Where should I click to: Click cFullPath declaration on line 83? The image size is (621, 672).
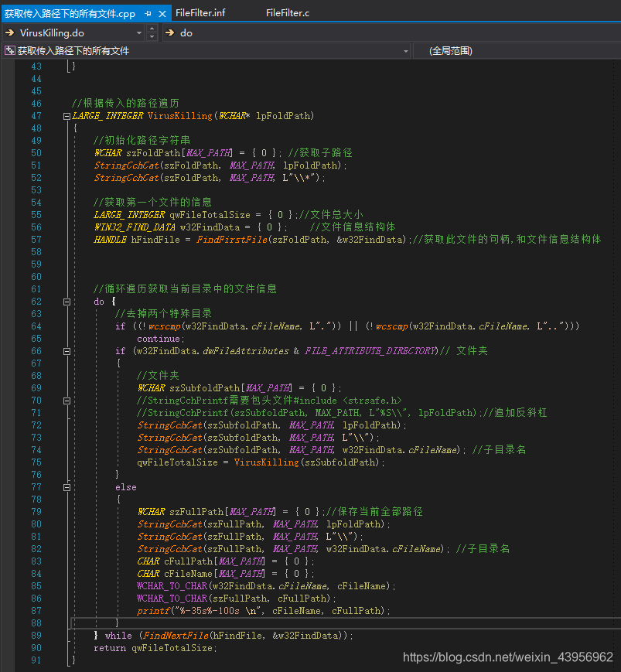click(x=188, y=561)
